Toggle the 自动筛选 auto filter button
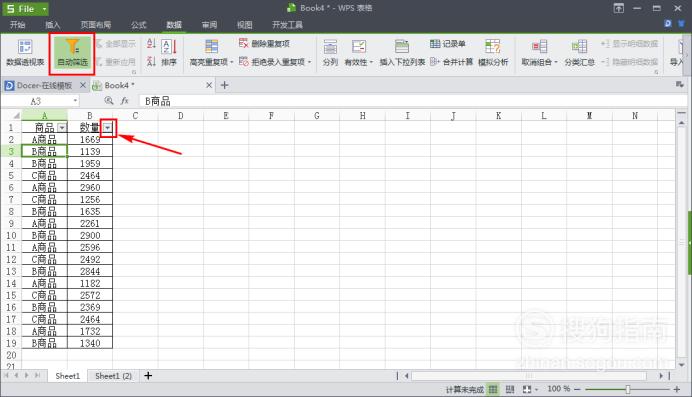692x397 pixels. coord(72,53)
